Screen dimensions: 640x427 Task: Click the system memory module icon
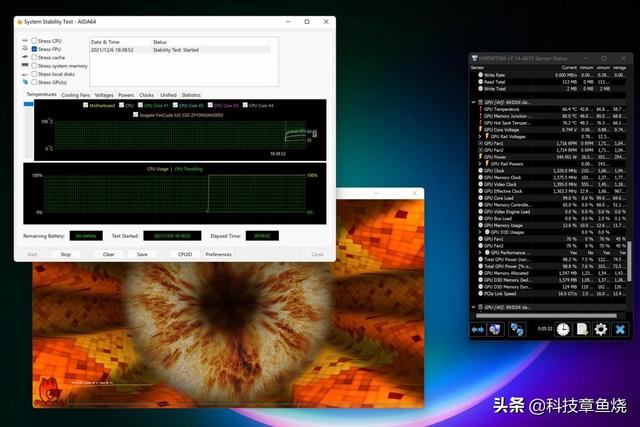click(x=25, y=65)
